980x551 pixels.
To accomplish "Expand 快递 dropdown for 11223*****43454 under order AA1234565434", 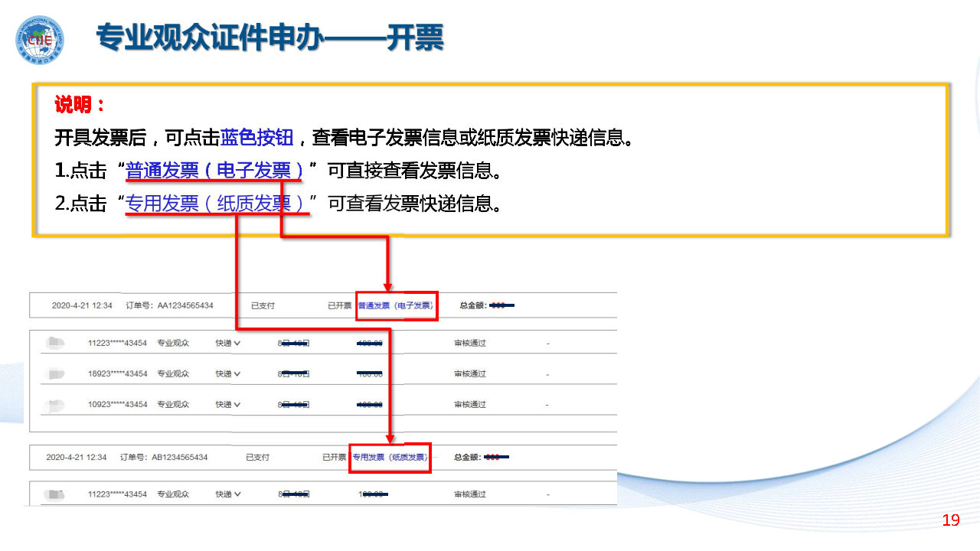I will click(227, 343).
